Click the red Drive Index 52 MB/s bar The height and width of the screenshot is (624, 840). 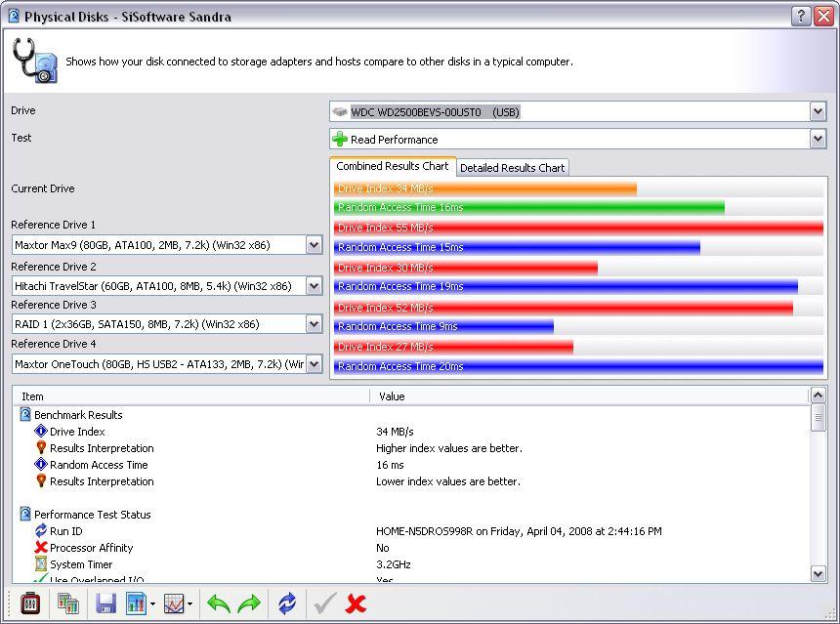(564, 308)
